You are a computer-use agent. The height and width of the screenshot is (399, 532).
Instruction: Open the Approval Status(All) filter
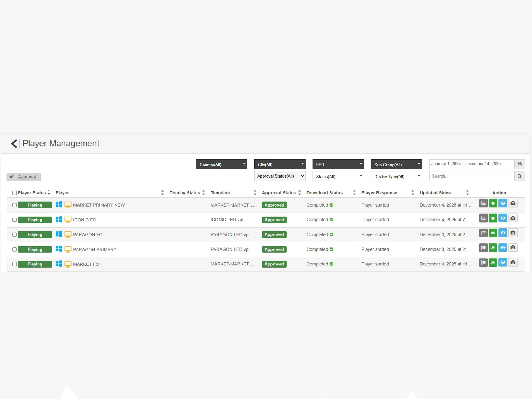[x=280, y=176]
